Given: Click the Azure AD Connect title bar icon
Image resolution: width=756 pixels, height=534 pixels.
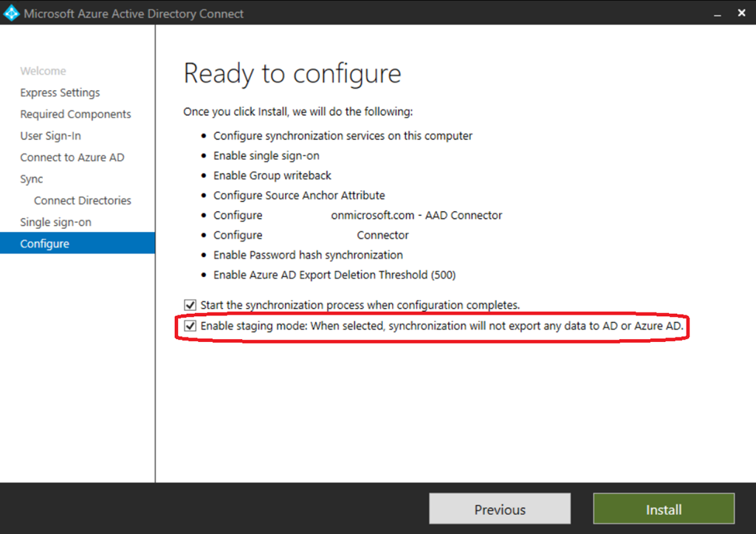Looking at the screenshot, I should click(12, 13).
